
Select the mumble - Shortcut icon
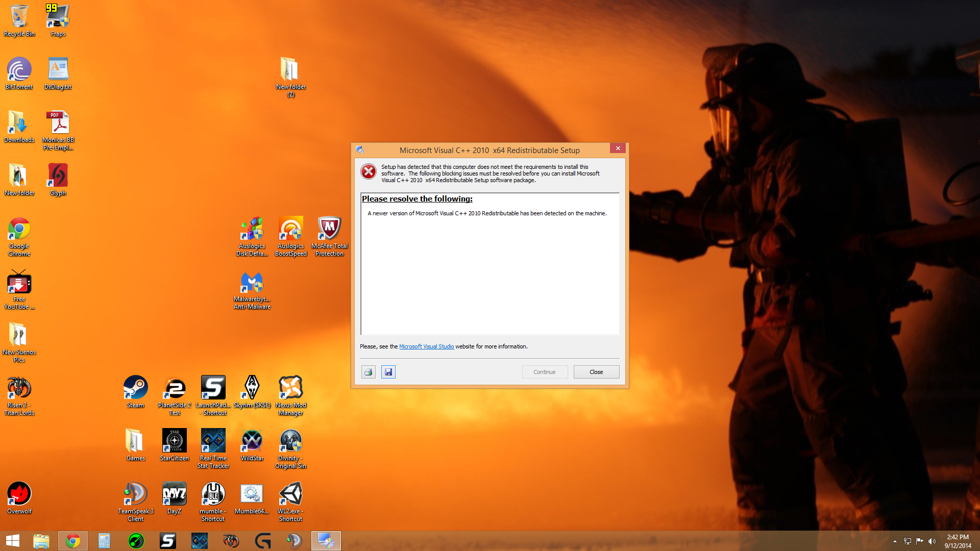(x=213, y=502)
